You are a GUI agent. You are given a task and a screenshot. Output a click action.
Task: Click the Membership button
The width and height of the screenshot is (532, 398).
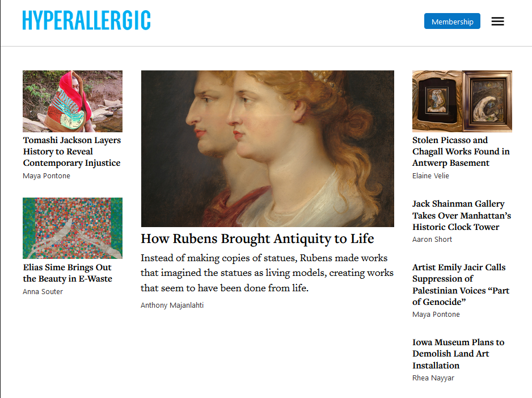coord(451,21)
